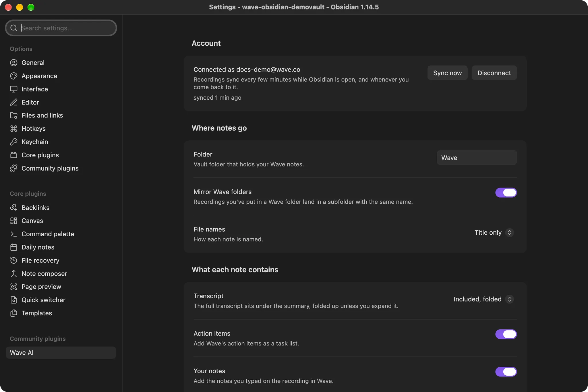The height and width of the screenshot is (392, 588).
Task: Click the Canvas grid icon
Action: (13, 221)
